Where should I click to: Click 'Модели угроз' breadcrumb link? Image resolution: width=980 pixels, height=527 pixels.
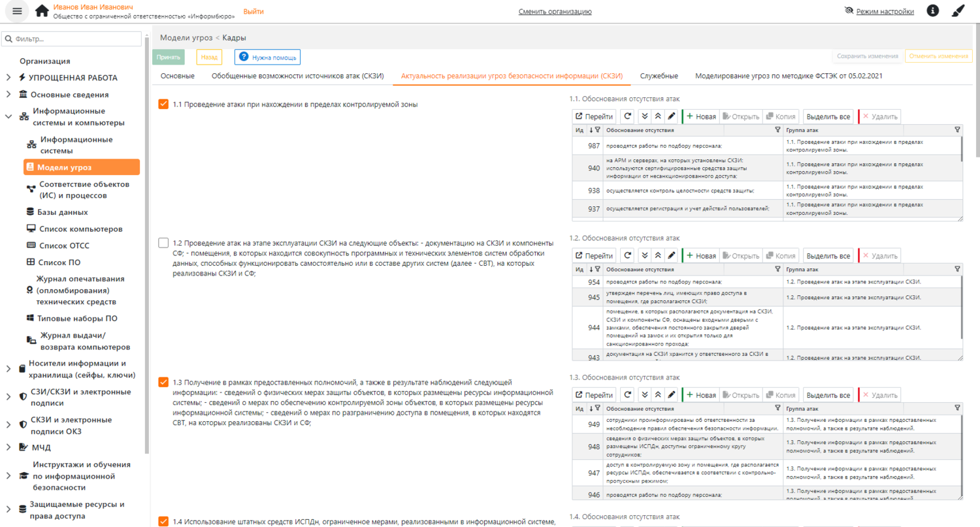click(x=186, y=38)
